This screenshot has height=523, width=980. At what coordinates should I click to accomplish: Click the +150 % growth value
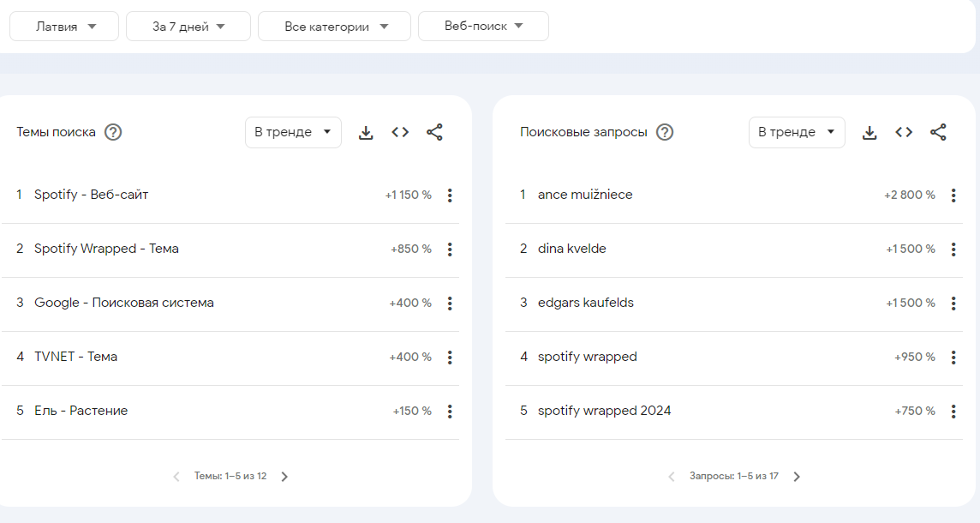(x=412, y=411)
